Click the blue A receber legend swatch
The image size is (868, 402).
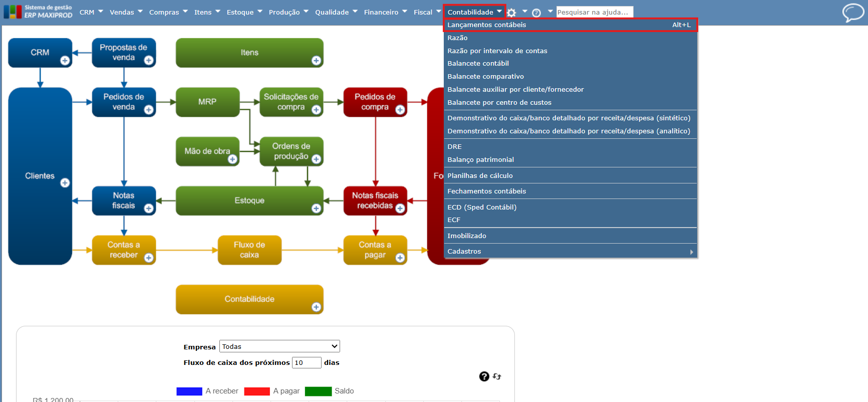[x=189, y=391]
